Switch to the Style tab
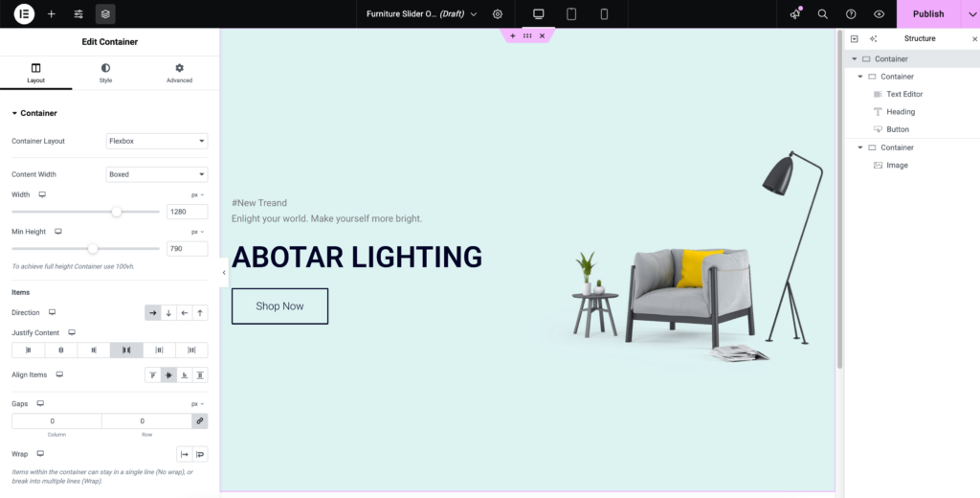 pyautogui.click(x=105, y=73)
